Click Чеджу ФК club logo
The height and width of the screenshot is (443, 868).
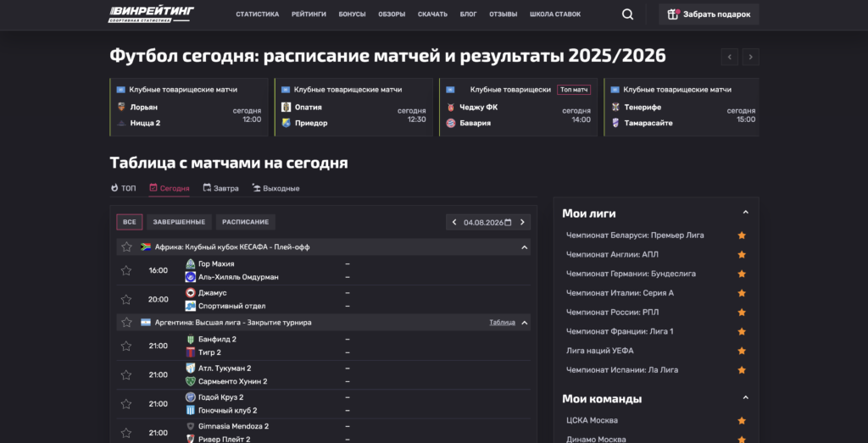pyautogui.click(x=451, y=108)
